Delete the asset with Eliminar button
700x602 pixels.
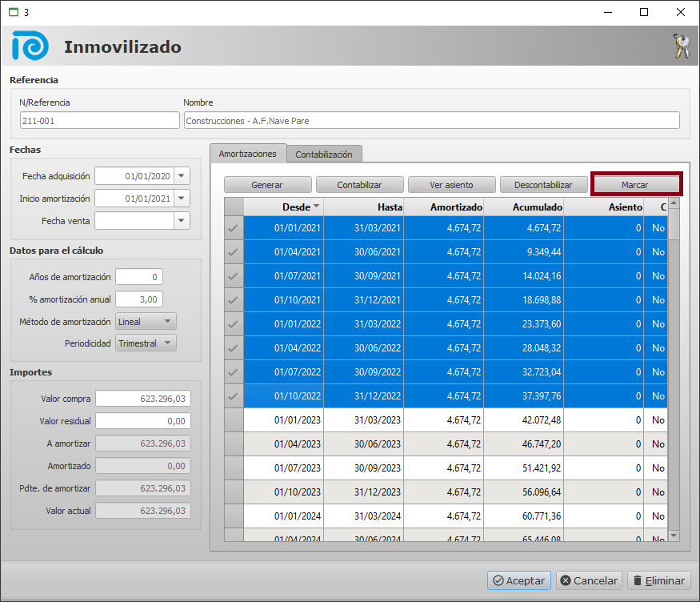pos(658,580)
